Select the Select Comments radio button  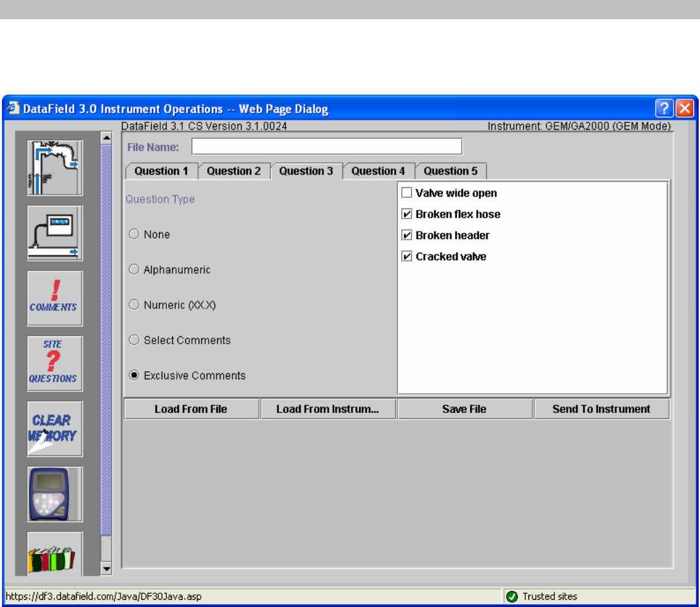(134, 340)
